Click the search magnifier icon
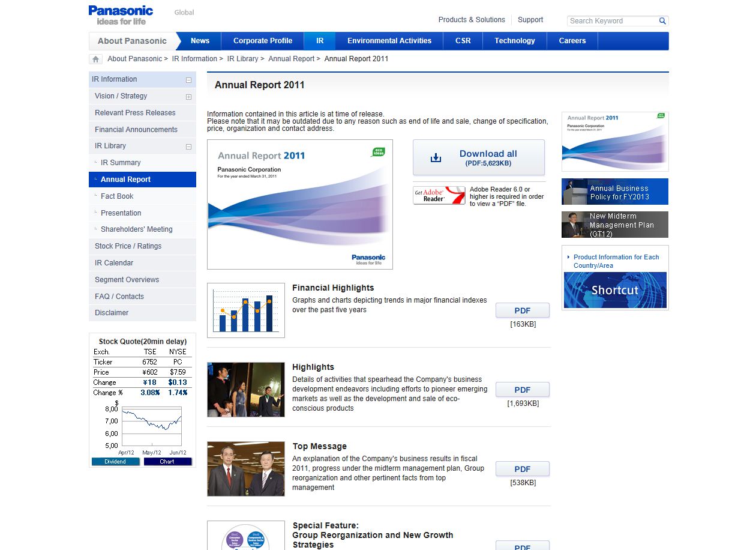756x550 pixels. click(662, 21)
